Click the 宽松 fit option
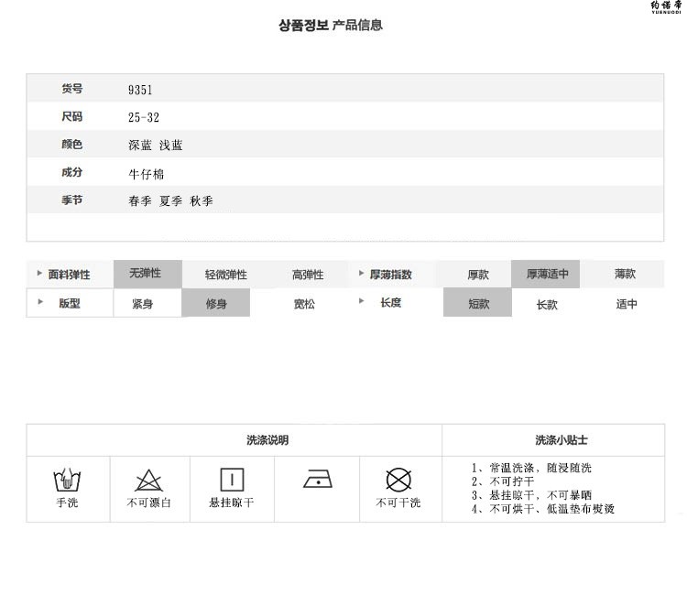This screenshot has width=687, height=616. pyautogui.click(x=304, y=304)
